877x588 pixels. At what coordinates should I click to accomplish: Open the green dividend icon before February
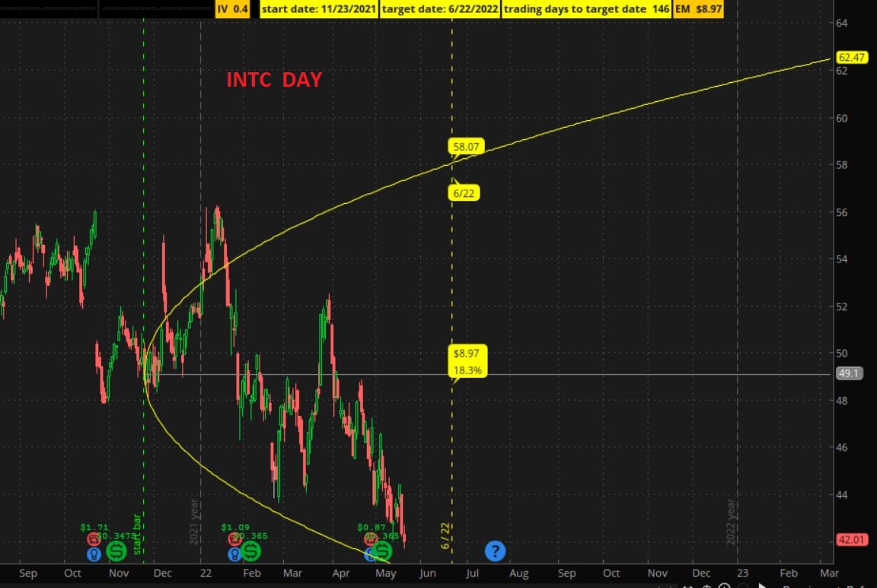pos(251,551)
